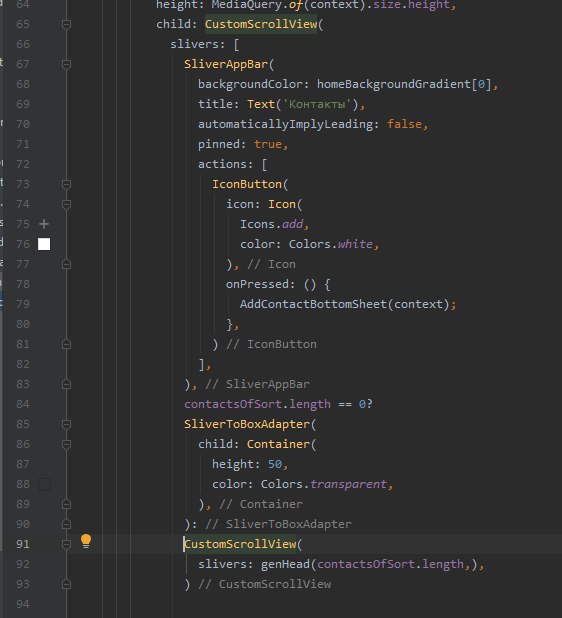This screenshot has height=618, width=562.
Task: Place cursor on 'IconButton(' call
Action: pos(250,184)
